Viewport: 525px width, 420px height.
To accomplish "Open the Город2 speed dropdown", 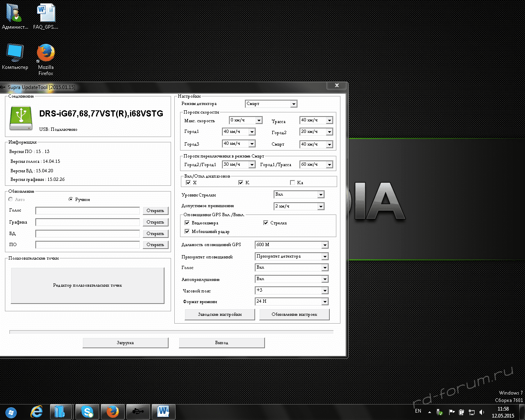I will (316, 132).
